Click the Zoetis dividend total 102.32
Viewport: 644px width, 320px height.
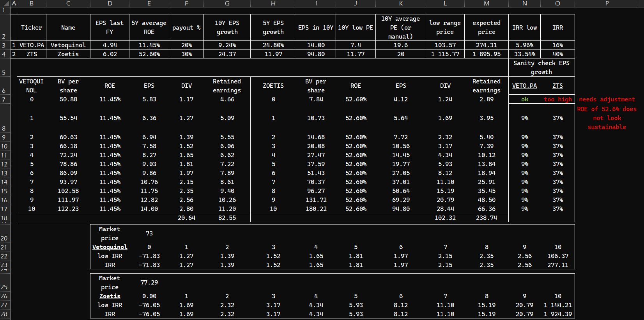pyautogui.click(x=445, y=218)
